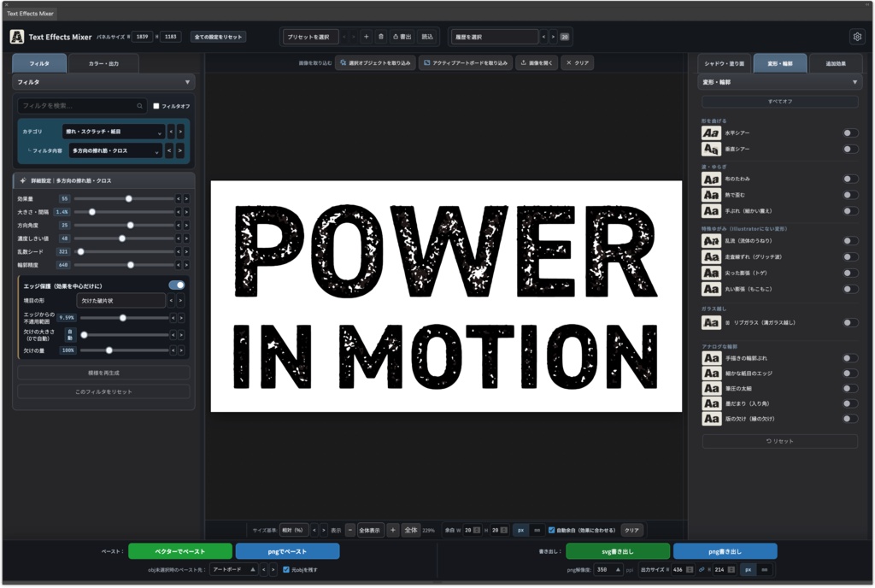Click the 手描きの輪郭ぶれ Aa preview icon
This screenshot has width=875, height=588.
[711, 358]
